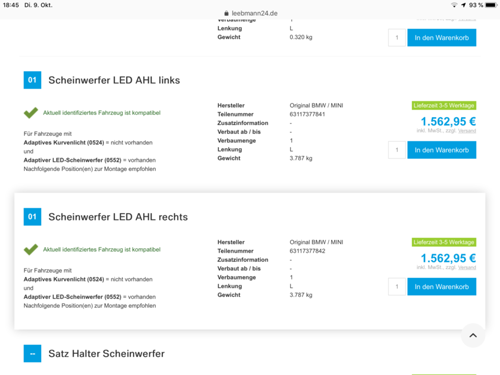Click the 0.320 kg weight value
The width and height of the screenshot is (500, 375).
click(301, 37)
